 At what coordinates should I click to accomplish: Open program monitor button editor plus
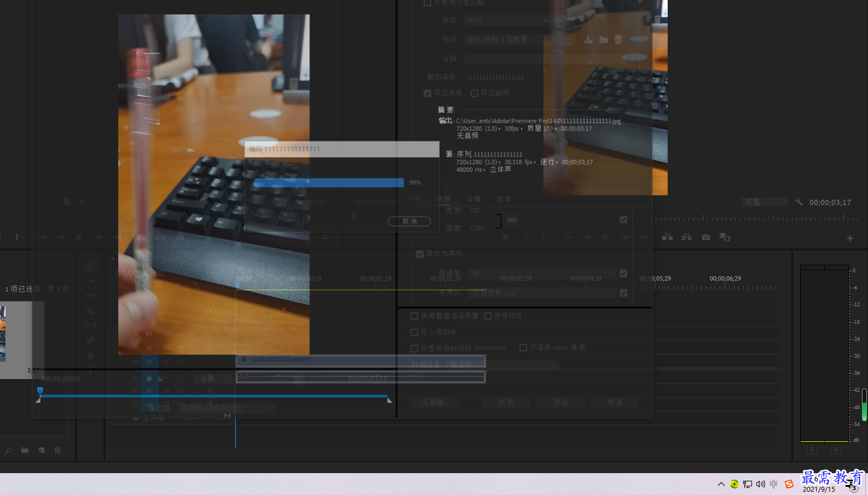pyautogui.click(x=850, y=238)
